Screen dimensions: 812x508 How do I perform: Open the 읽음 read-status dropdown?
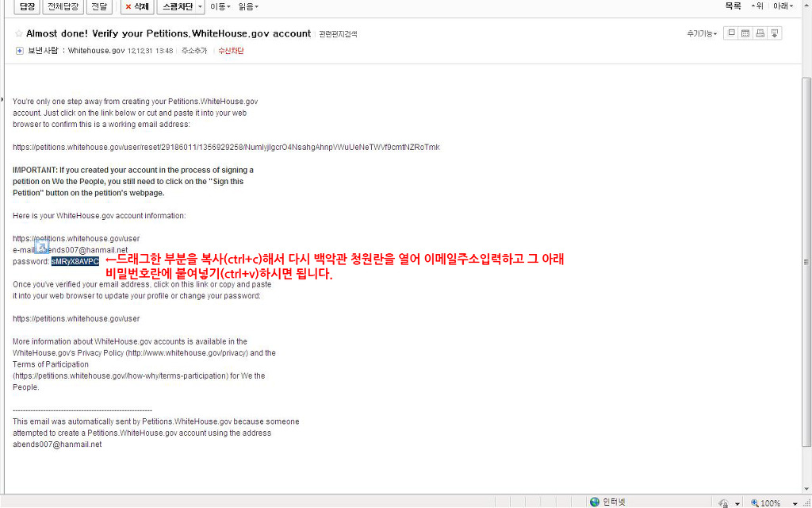pyautogui.click(x=248, y=6)
